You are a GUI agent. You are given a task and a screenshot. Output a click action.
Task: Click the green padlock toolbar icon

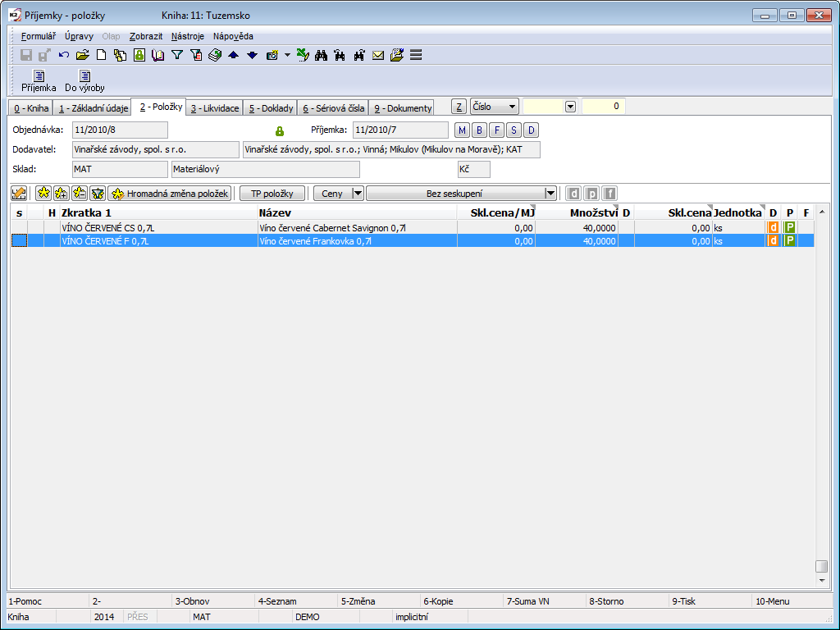click(139, 56)
